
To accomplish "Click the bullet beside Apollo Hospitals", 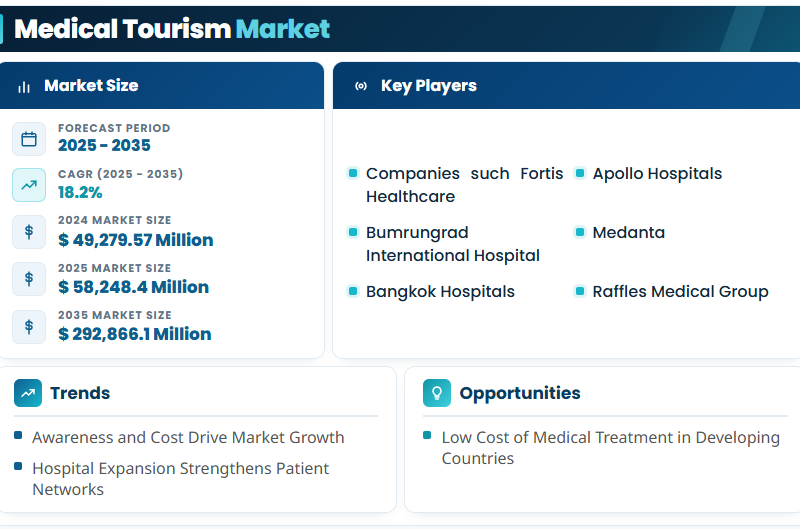I will click(x=580, y=173).
